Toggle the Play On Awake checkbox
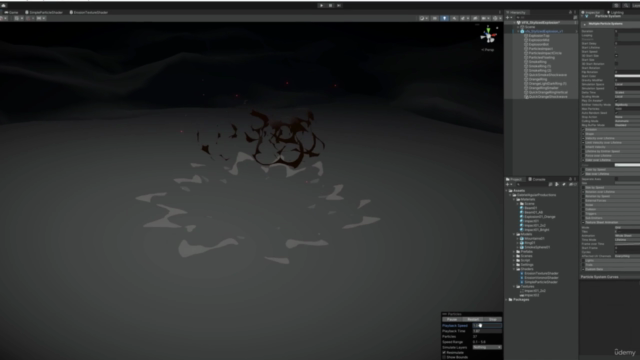This screenshot has width=640, height=360. click(x=616, y=100)
